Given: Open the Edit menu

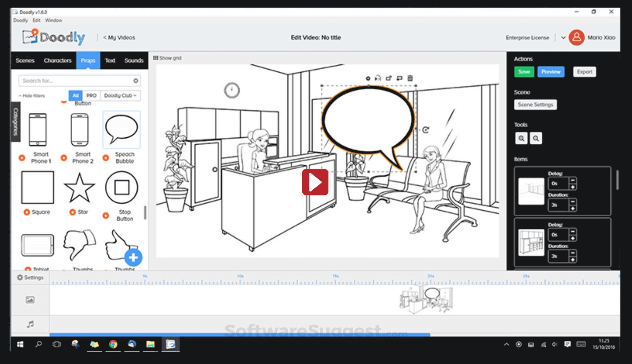Looking at the screenshot, I should point(36,20).
